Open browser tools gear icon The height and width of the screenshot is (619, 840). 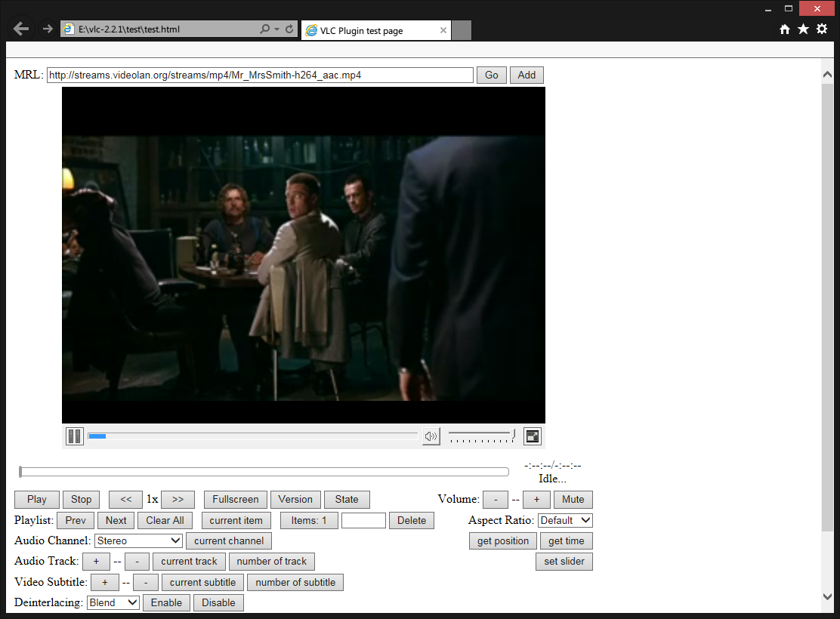tap(822, 29)
